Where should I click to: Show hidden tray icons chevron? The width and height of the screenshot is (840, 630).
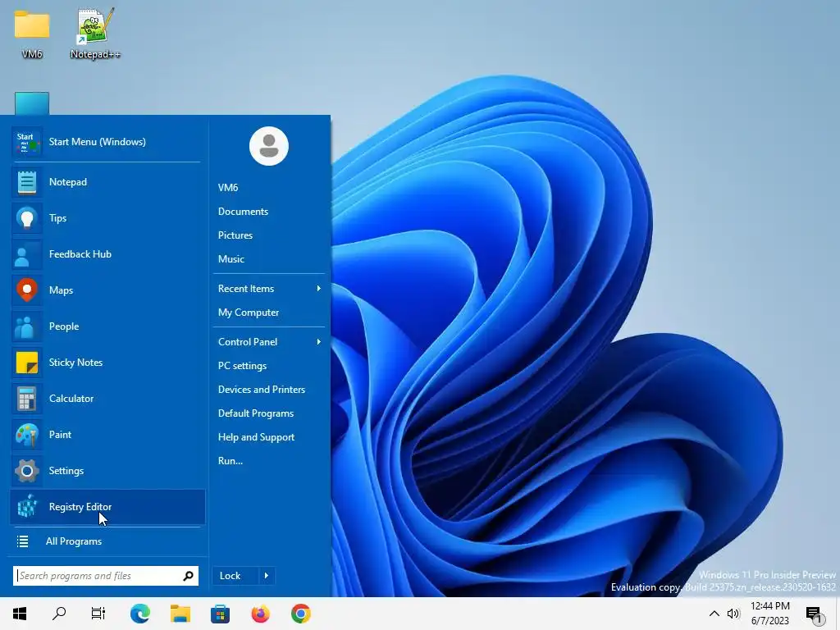714,614
